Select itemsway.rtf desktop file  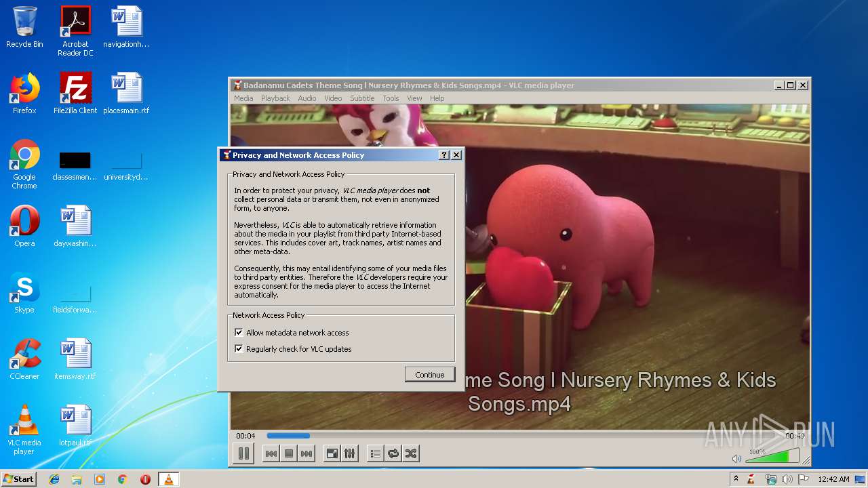click(x=75, y=359)
